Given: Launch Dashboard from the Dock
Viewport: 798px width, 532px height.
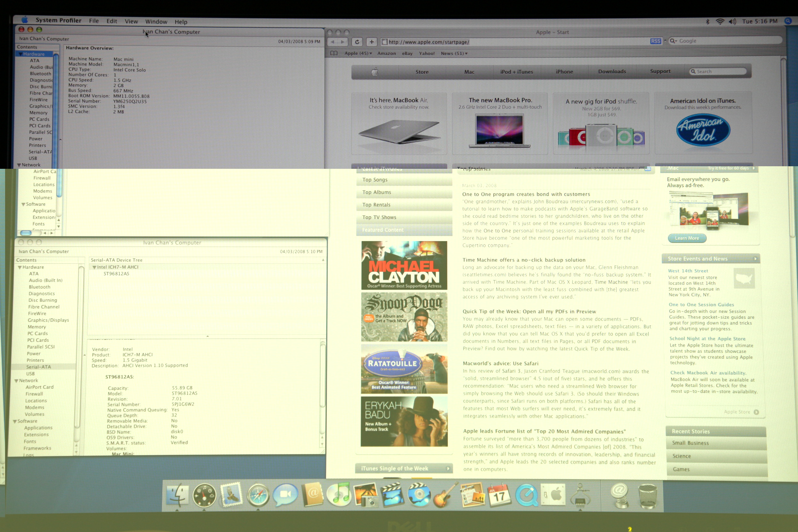Looking at the screenshot, I should point(204,496).
